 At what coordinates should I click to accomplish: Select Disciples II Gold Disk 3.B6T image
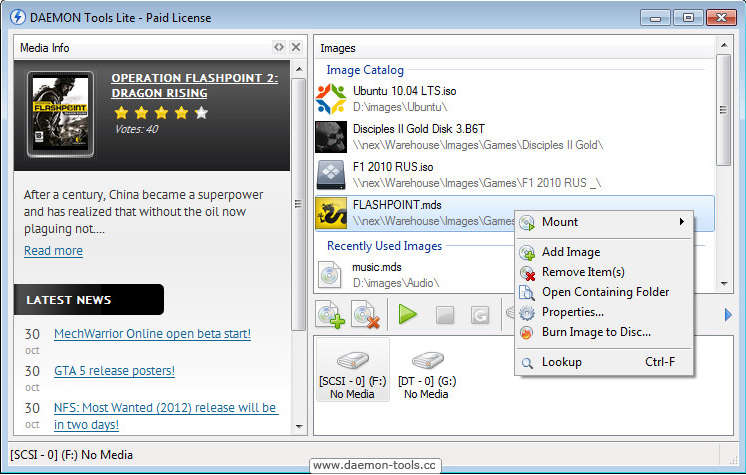pos(515,137)
